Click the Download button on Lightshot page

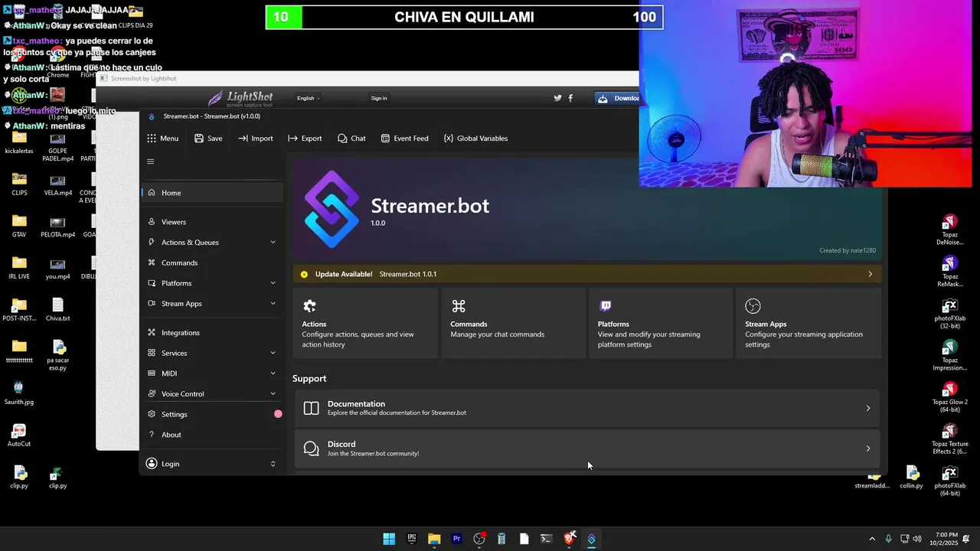pos(617,98)
